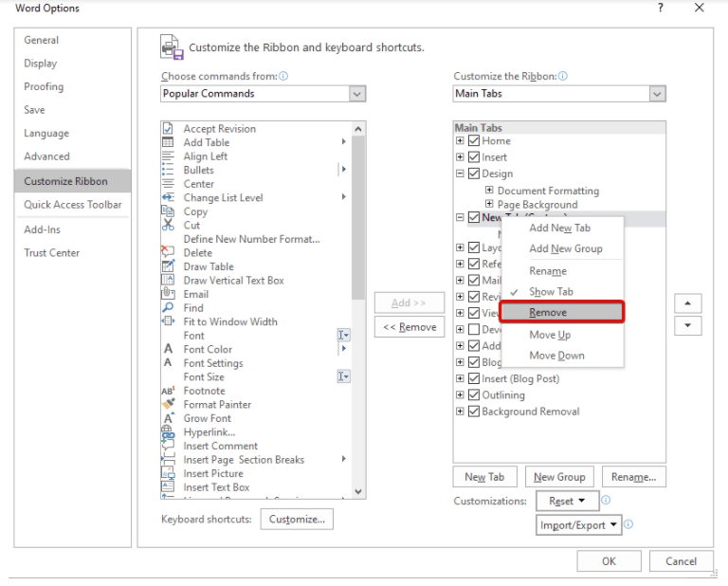Open the Reset dropdown button
The height and width of the screenshot is (586, 728).
pyautogui.click(x=568, y=501)
